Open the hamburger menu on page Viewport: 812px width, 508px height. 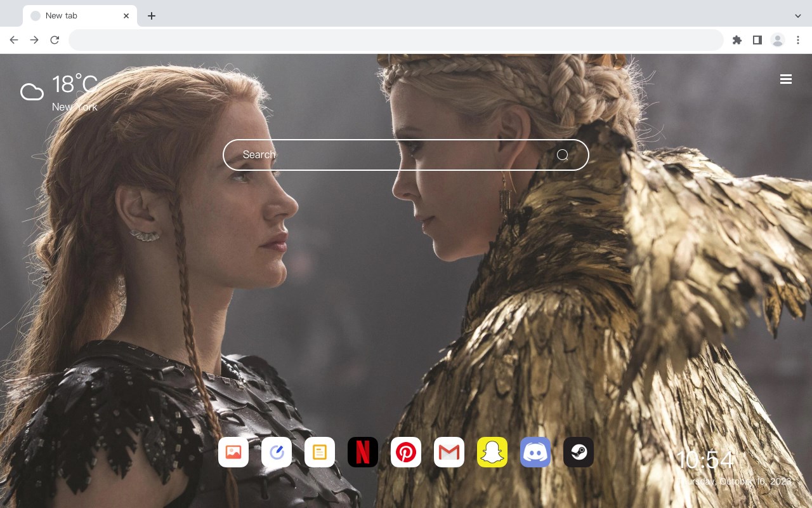tap(786, 79)
